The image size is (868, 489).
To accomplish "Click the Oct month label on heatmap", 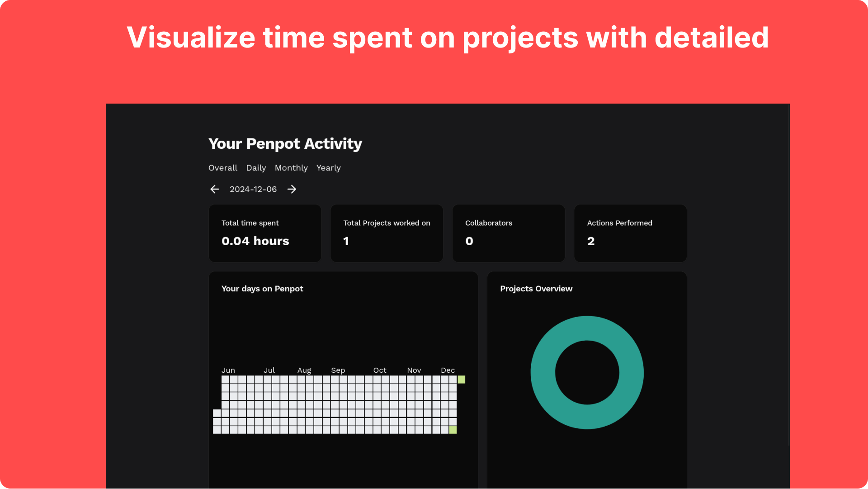I will coord(380,370).
